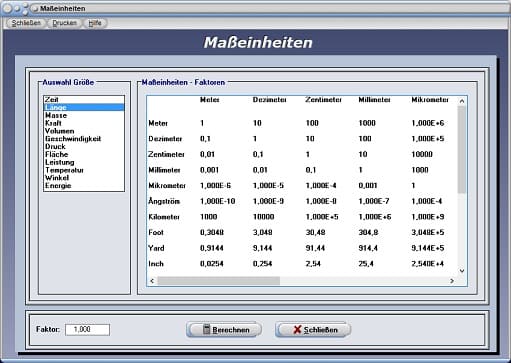511x363 pixels.
Task: Click the Meter column header
Action: click(210, 100)
